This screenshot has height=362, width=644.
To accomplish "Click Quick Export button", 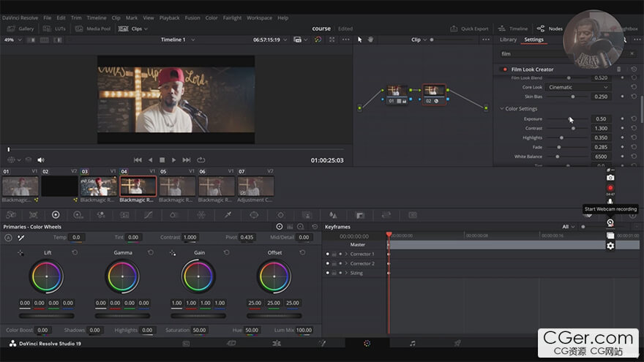I will [469, 29].
